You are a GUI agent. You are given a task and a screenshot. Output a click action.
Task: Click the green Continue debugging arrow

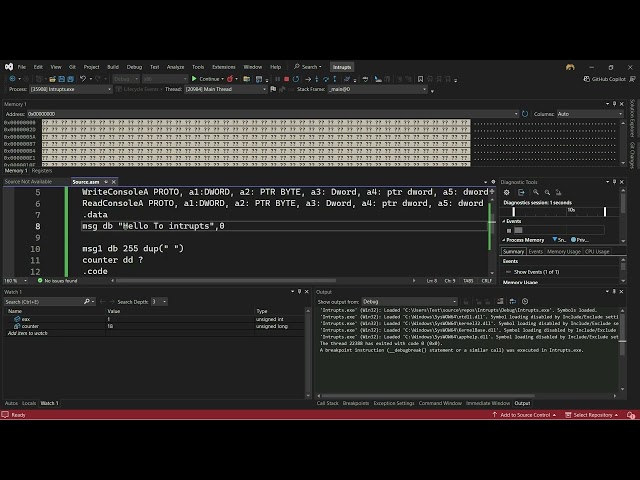[x=194, y=79]
